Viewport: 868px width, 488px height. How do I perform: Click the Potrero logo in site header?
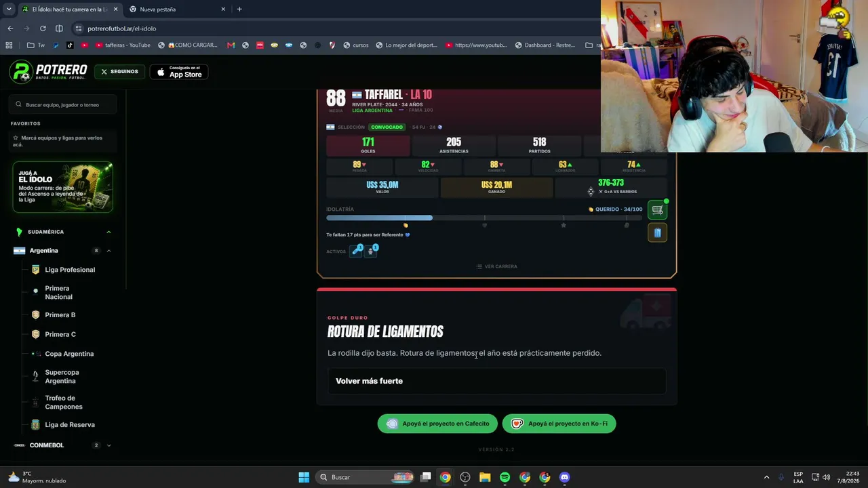click(x=49, y=71)
